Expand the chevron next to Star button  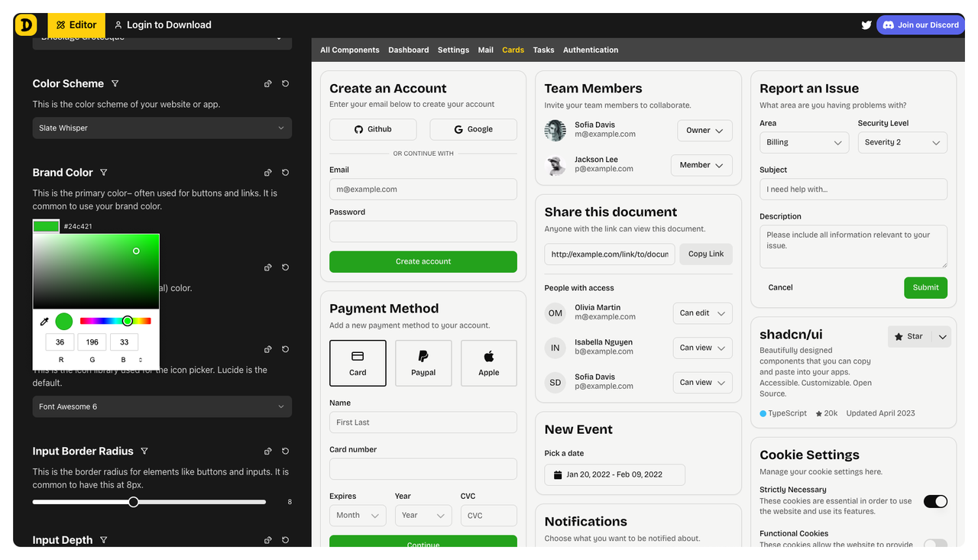943,337
